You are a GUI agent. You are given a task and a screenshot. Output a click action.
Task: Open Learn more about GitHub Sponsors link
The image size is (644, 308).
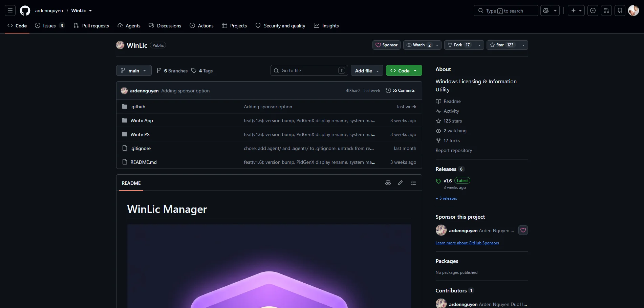(x=467, y=243)
